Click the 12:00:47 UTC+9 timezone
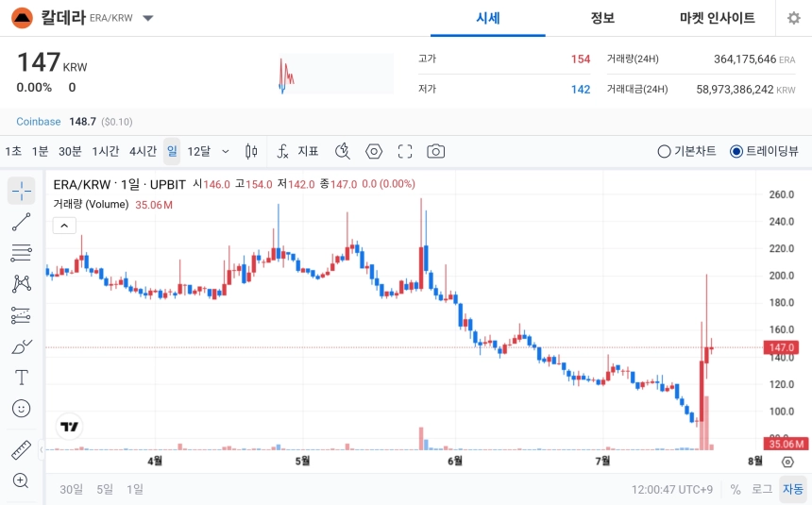 point(671,490)
